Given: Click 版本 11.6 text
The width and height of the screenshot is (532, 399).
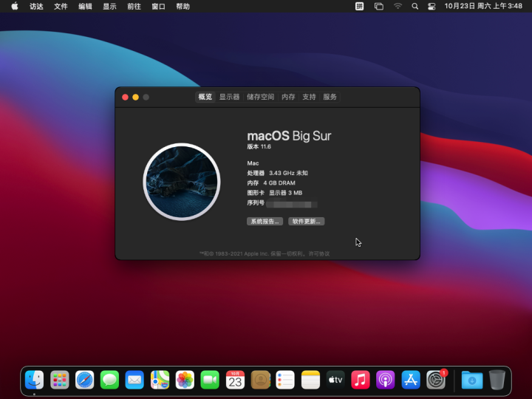Looking at the screenshot, I should pyautogui.click(x=259, y=146).
